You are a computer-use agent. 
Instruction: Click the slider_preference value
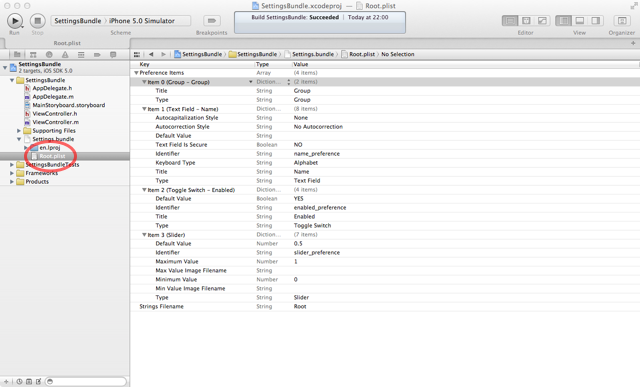(317, 253)
